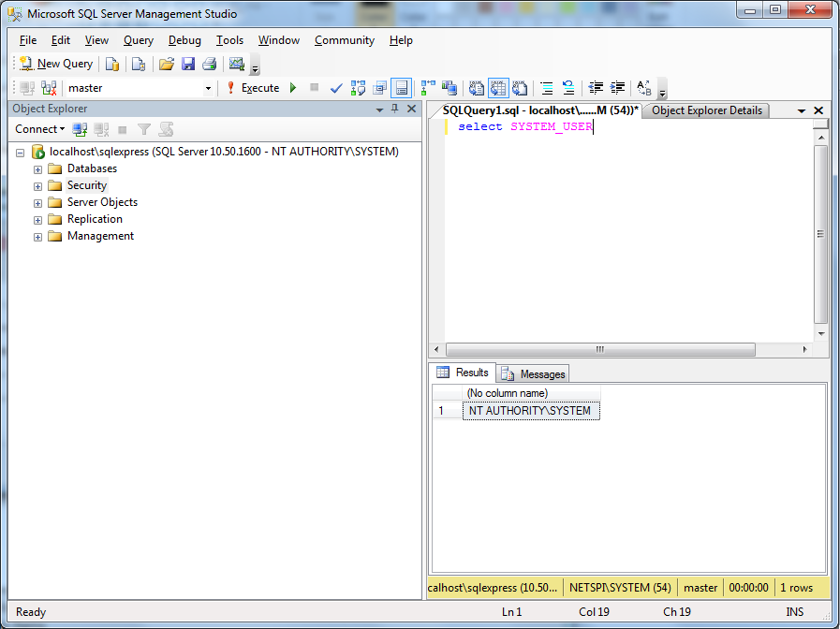Open the Debug menu
Image resolution: width=840 pixels, height=629 pixels.
(184, 40)
